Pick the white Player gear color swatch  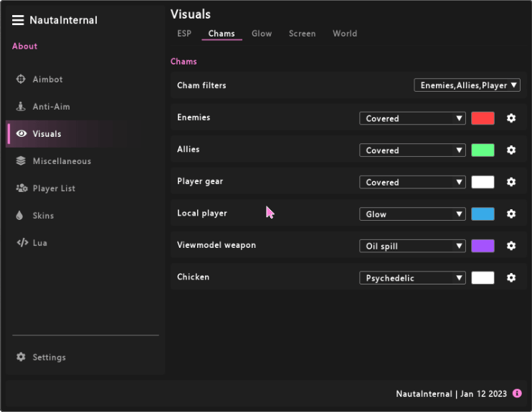coord(483,182)
